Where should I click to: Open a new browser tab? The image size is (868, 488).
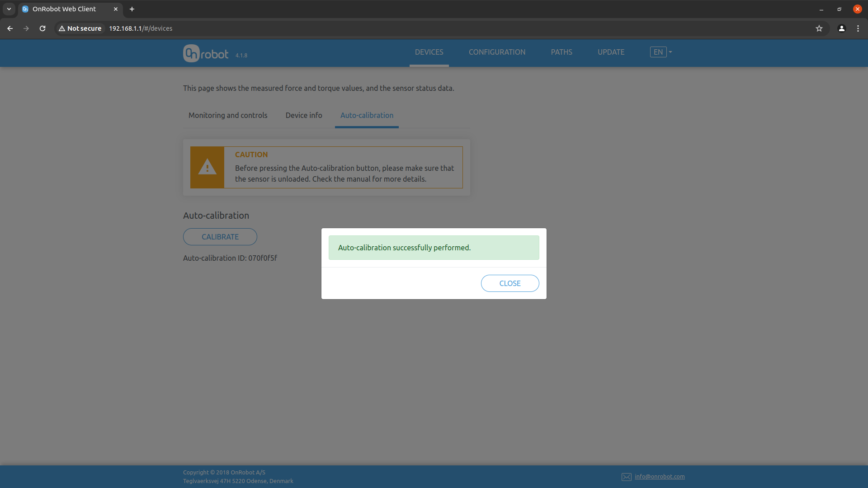[x=132, y=9]
